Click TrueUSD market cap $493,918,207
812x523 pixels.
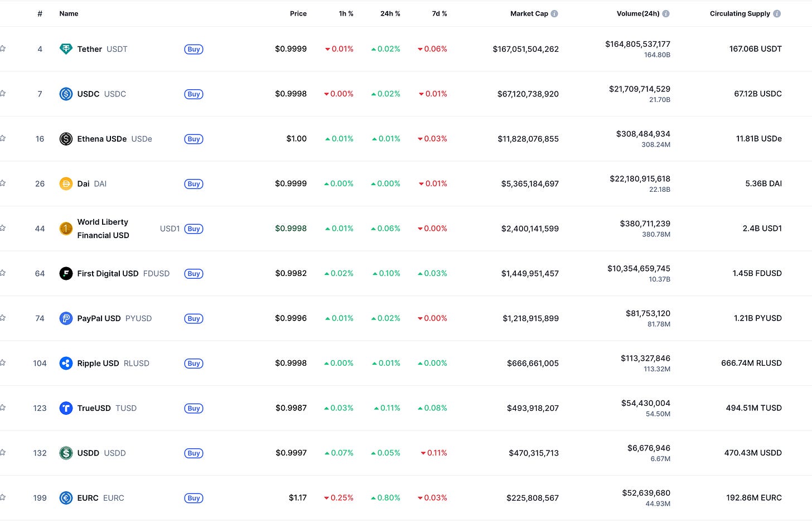[533, 408]
